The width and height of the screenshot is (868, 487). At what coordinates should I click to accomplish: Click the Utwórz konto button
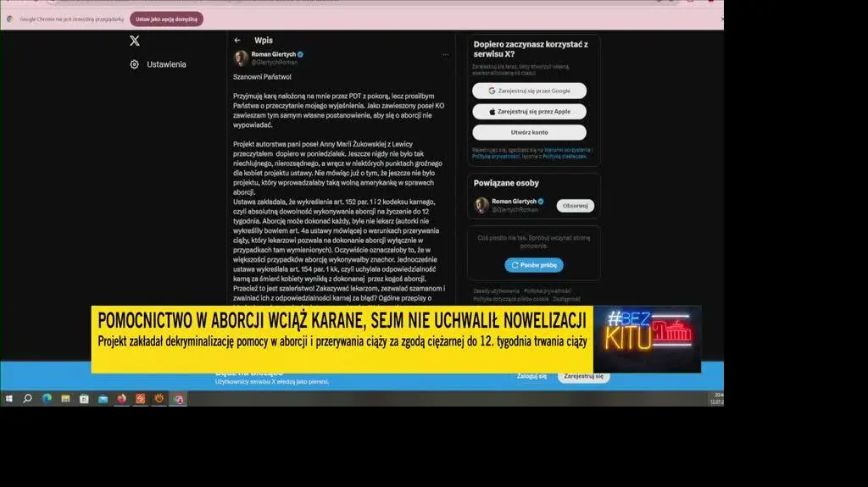click(529, 132)
